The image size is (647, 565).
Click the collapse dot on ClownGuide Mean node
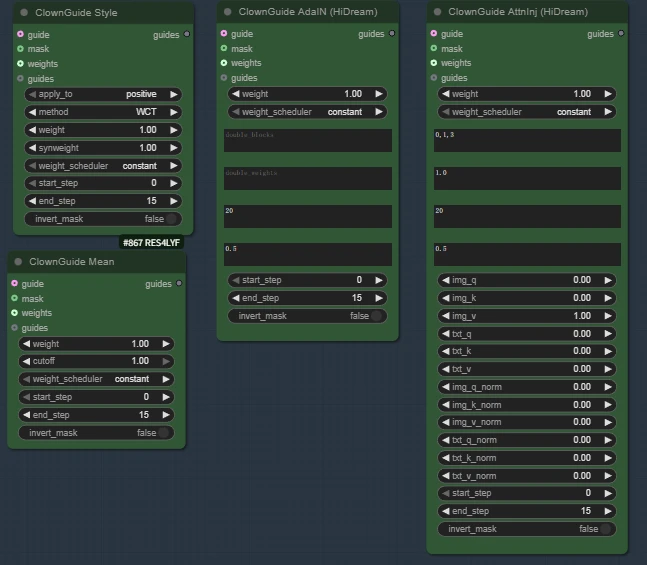[x=18, y=262]
